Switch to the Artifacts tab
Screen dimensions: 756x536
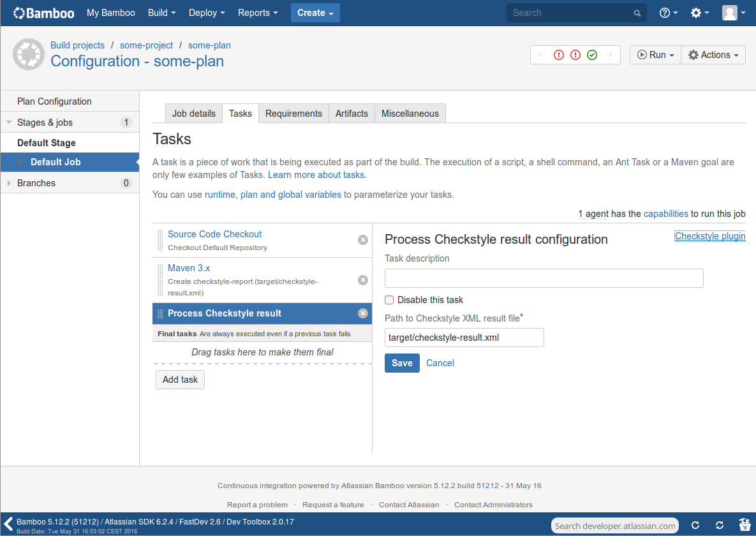click(x=352, y=114)
